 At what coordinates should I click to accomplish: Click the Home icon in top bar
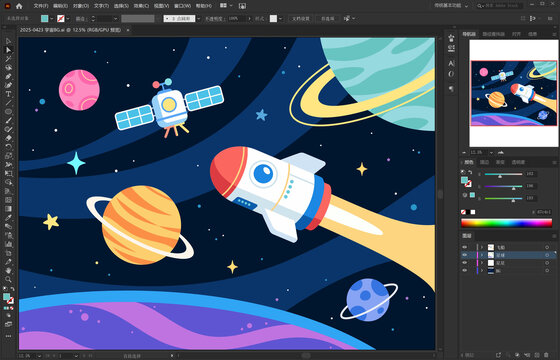pyautogui.click(x=19, y=6)
